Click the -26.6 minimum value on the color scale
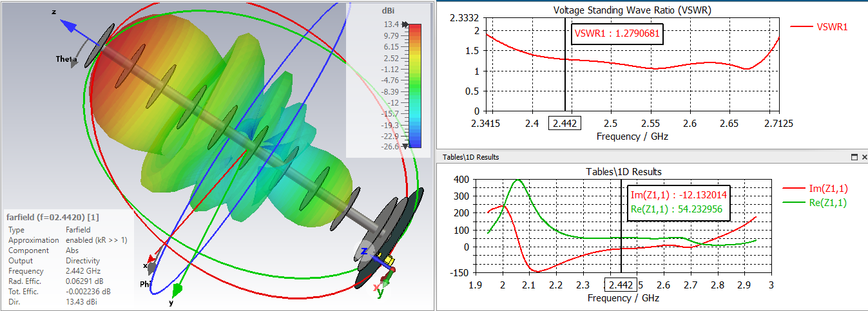Viewport: 868px width, 311px height. coord(390,147)
